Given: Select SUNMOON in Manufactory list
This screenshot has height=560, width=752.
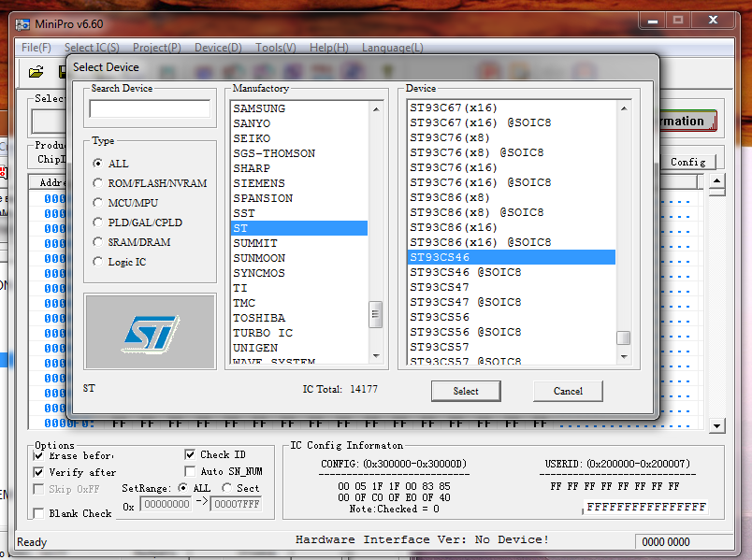Looking at the screenshot, I should pyautogui.click(x=299, y=258).
